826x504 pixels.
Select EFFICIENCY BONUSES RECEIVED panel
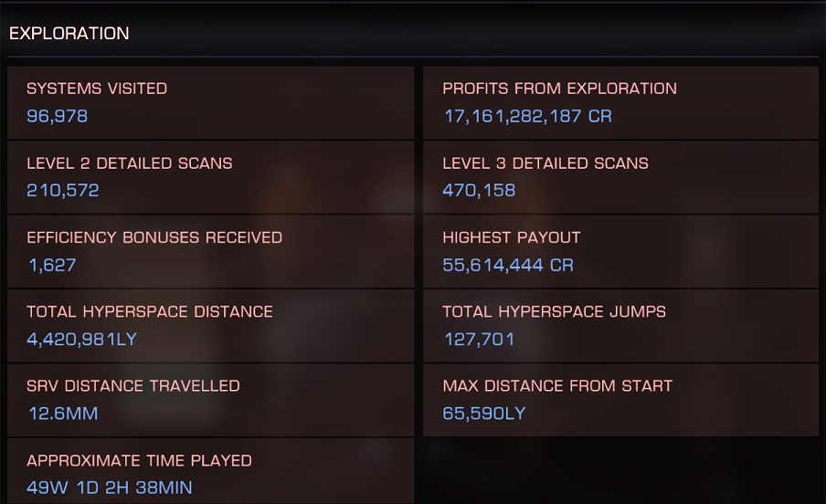pyautogui.click(x=211, y=251)
